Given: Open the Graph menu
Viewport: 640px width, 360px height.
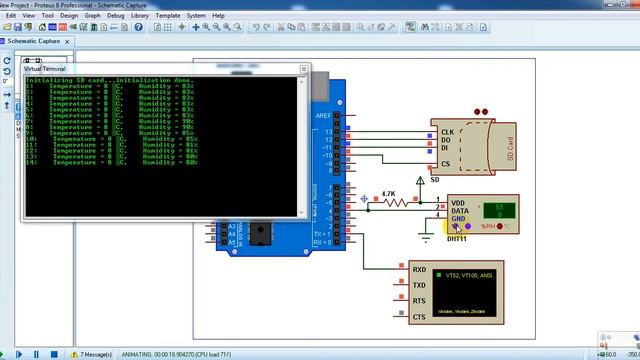Looking at the screenshot, I should pyautogui.click(x=92, y=16).
